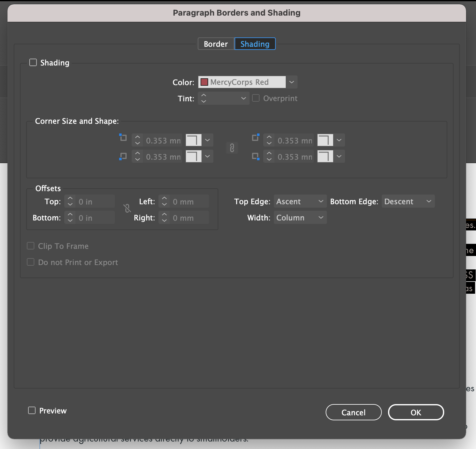Open the Color dropdown for MercyCorps Red
The image size is (476, 449).
point(291,82)
